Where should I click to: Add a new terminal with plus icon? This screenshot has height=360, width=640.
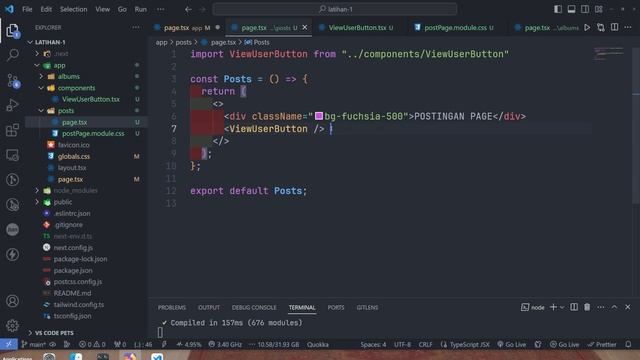coord(553,307)
